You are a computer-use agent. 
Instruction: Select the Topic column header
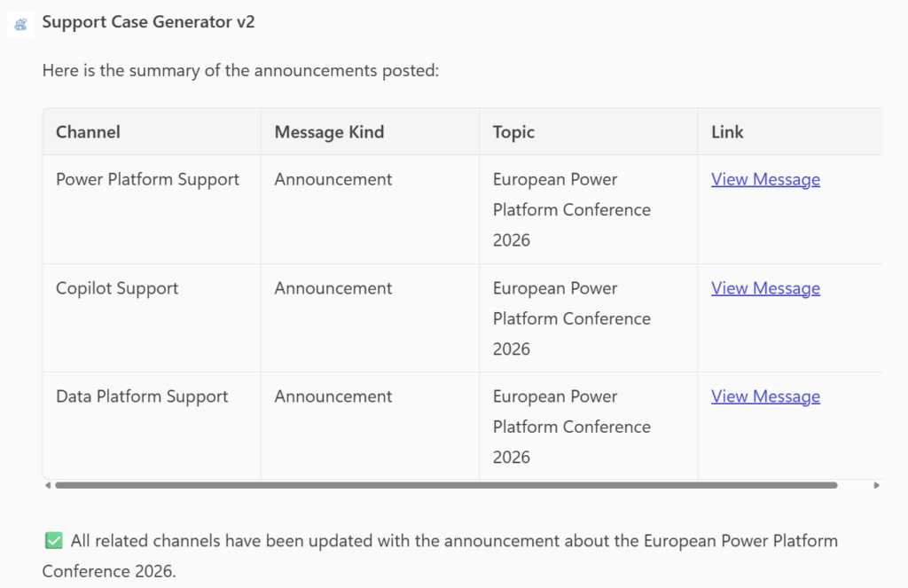point(513,131)
